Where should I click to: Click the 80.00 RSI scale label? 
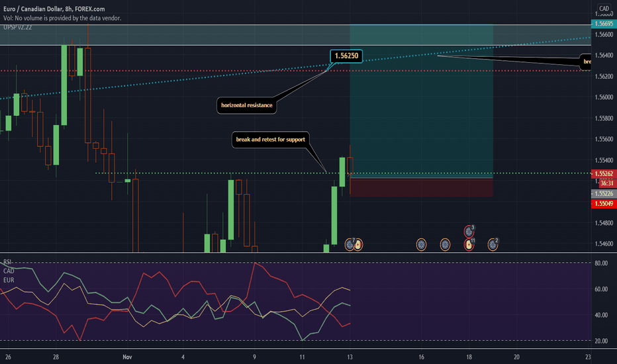(x=601, y=263)
